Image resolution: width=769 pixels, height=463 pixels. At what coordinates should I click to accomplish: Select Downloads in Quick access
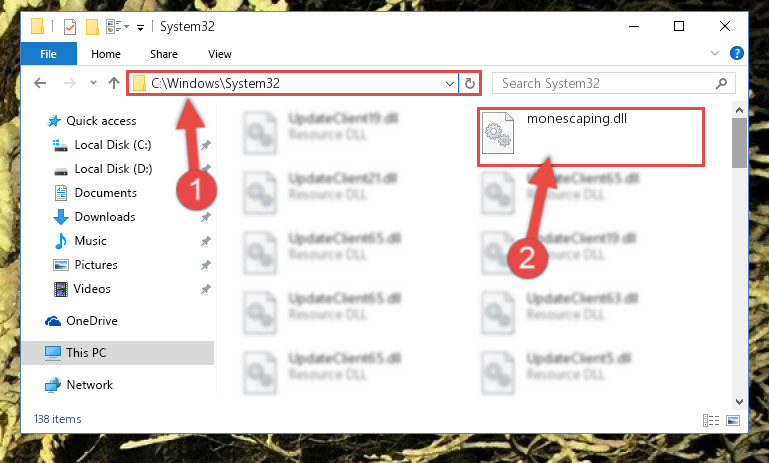point(104,217)
